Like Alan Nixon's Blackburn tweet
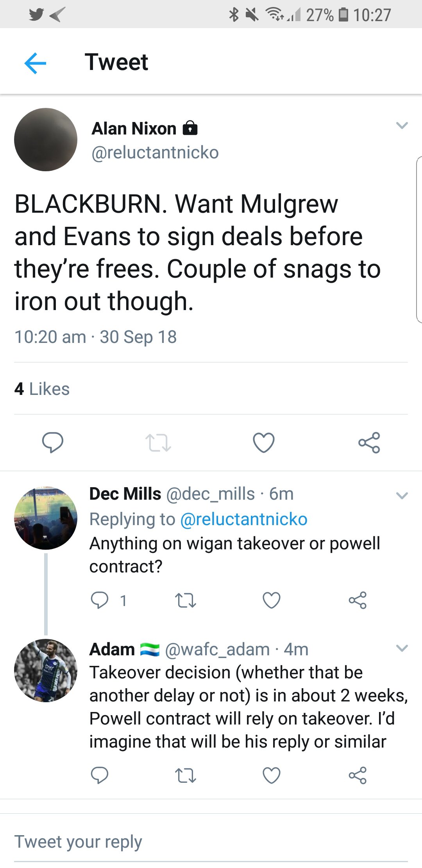The height and width of the screenshot is (868, 422). (264, 443)
